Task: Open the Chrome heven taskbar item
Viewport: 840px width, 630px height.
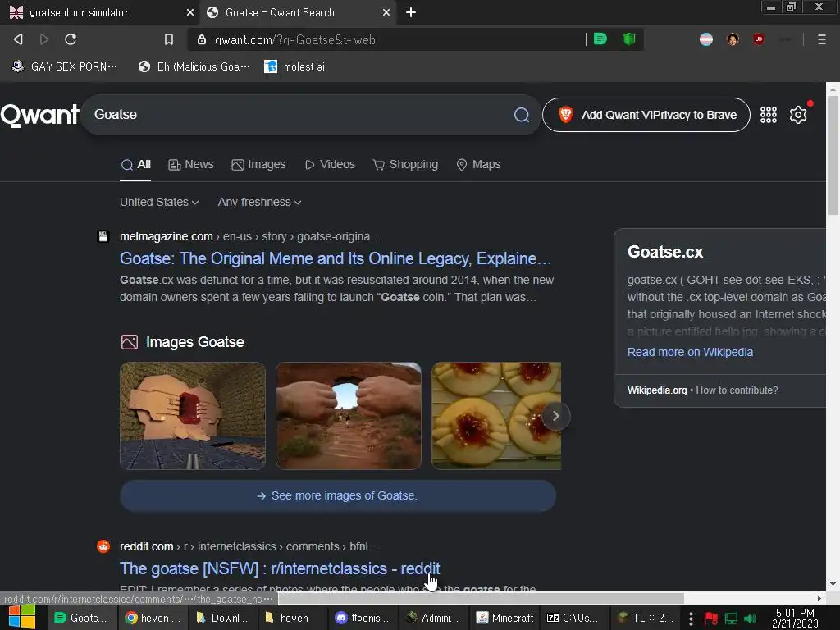Action: tap(153, 618)
